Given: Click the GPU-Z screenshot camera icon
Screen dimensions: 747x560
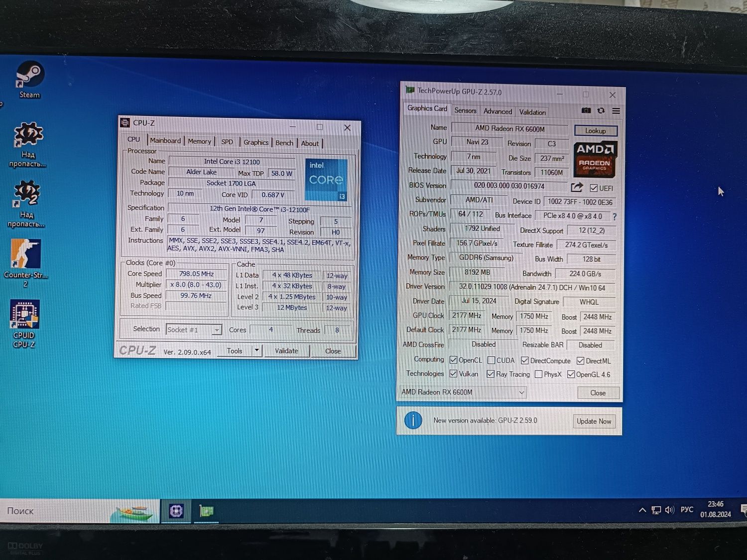Looking at the screenshot, I should pyautogui.click(x=586, y=111).
